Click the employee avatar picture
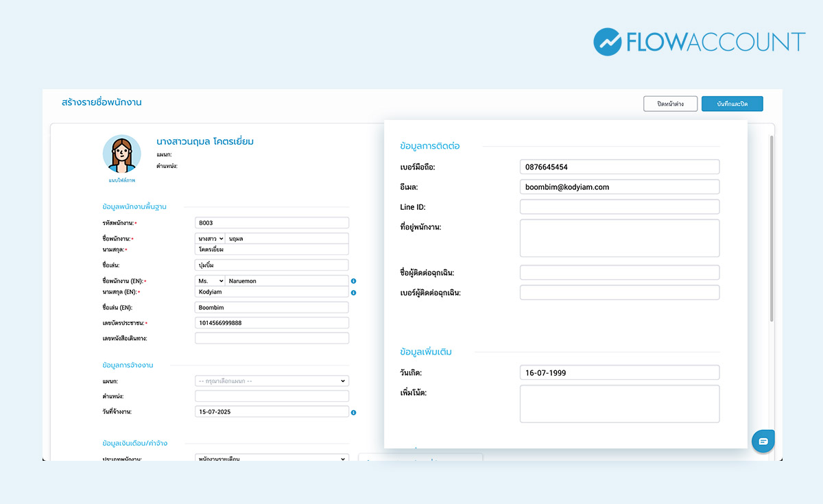 click(121, 154)
